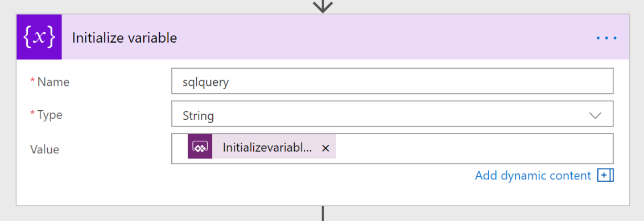
Task: Click the incoming arrow connector above the card
Action: pos(323,6)
